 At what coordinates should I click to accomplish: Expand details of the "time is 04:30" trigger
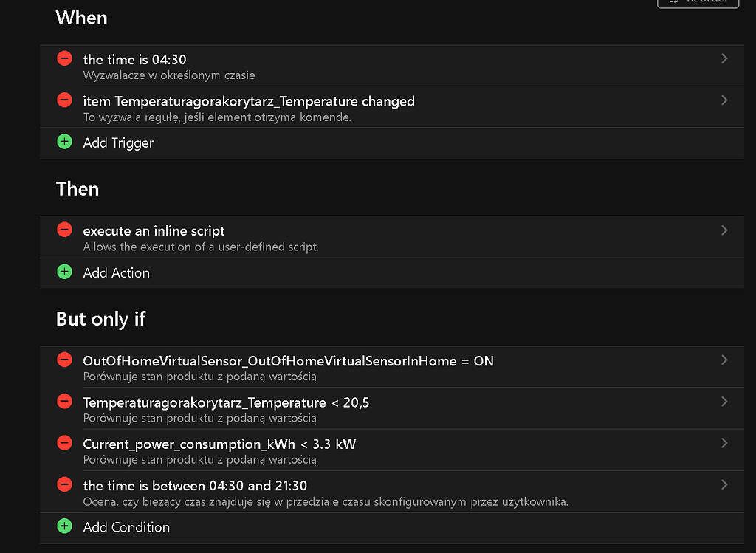coord(724,58)
